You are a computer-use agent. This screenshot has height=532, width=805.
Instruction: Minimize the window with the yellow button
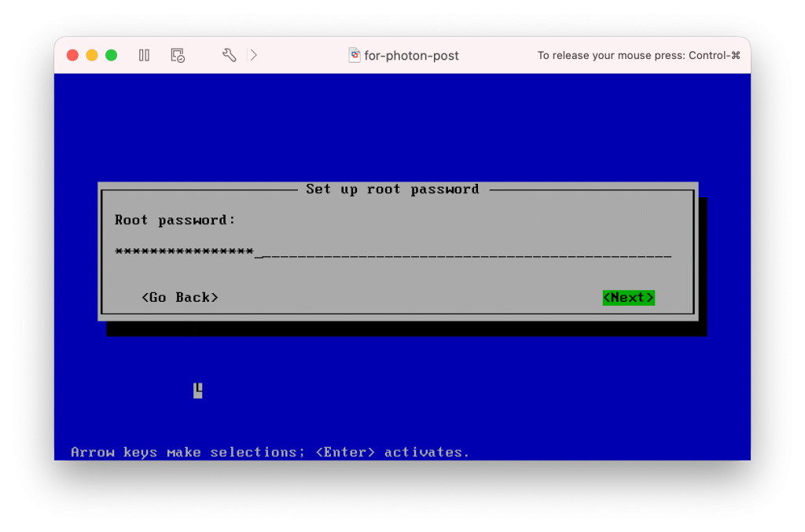[92, 55]
